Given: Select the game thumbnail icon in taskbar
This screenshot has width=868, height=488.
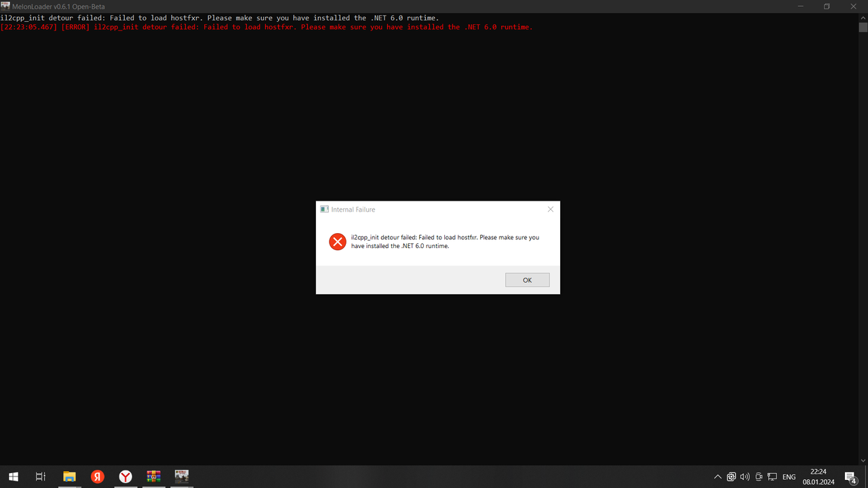Looking at the screenshot, I should click(181, 476).
